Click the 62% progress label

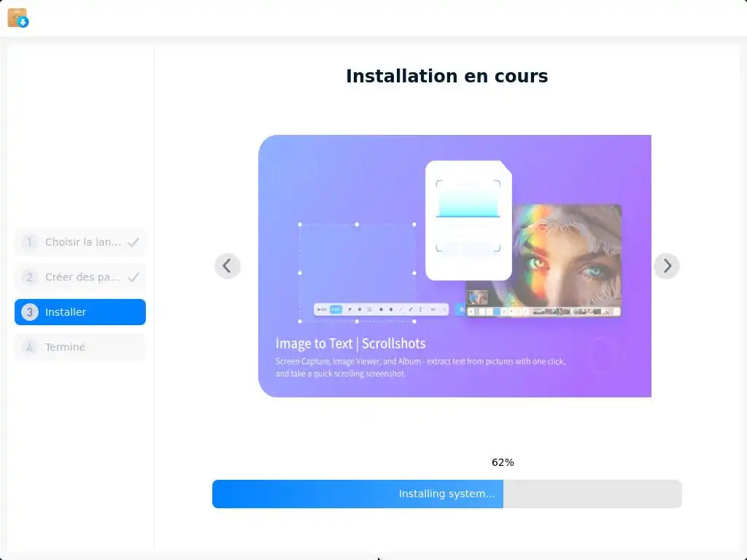503,462
